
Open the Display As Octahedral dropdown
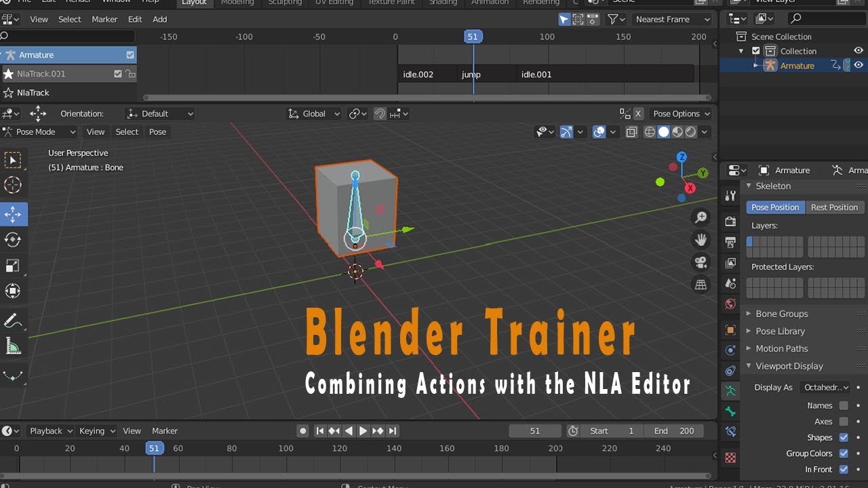tap(825, 388)
